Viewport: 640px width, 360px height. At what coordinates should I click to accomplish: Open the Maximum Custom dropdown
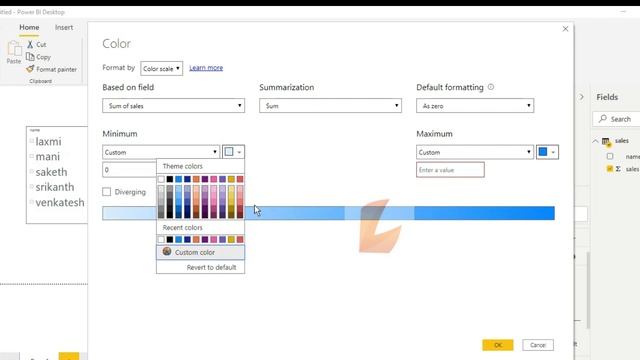tap(475, 152)
